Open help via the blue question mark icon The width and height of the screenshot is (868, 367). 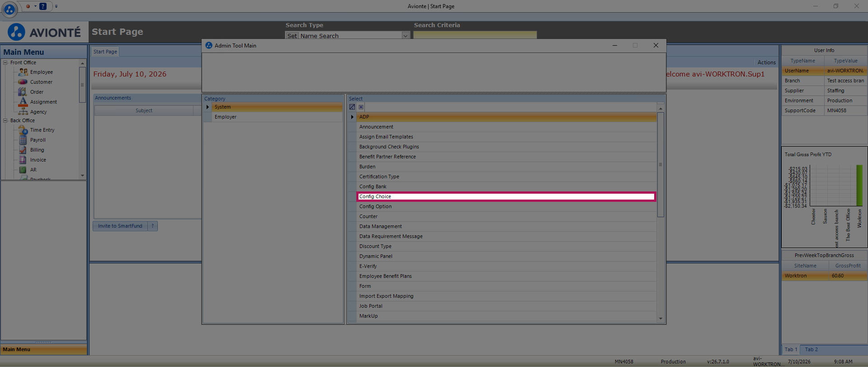point(43,6)
